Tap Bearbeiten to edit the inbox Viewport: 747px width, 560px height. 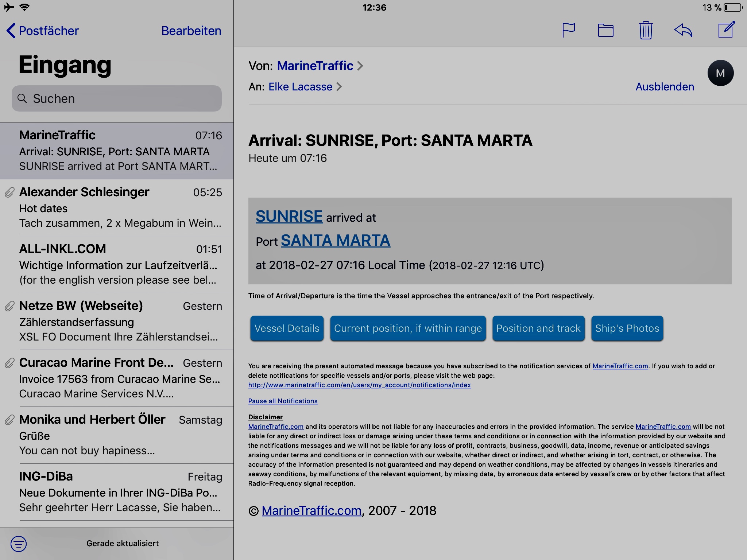[191, 31]
